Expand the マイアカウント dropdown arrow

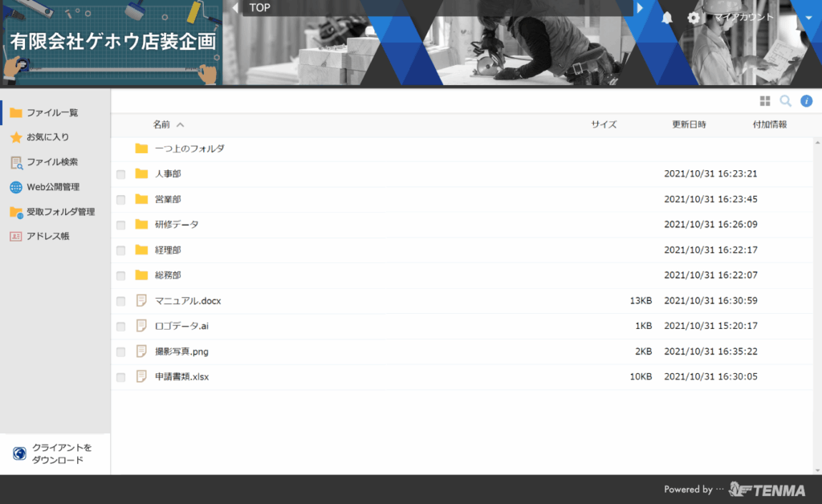click(807, 18)
